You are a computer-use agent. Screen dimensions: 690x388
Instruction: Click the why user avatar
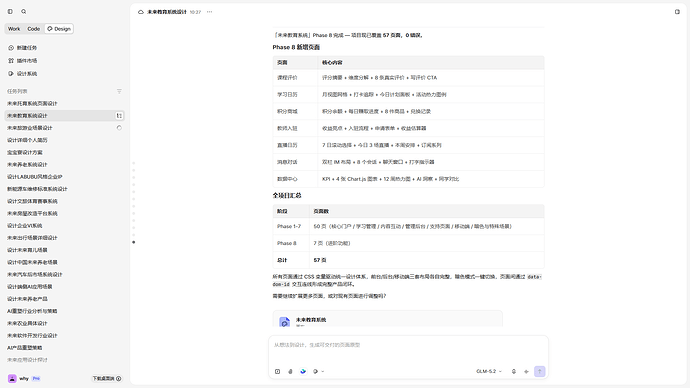(x=12, y=378)
